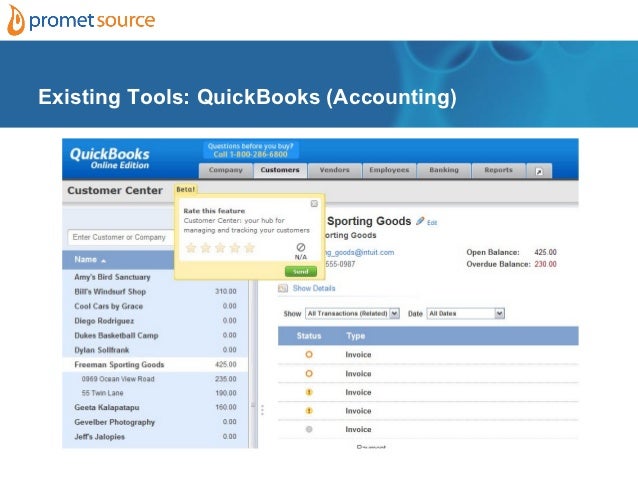Click the pencil Edit icon
Screen dimensions: 638x479
420,221
